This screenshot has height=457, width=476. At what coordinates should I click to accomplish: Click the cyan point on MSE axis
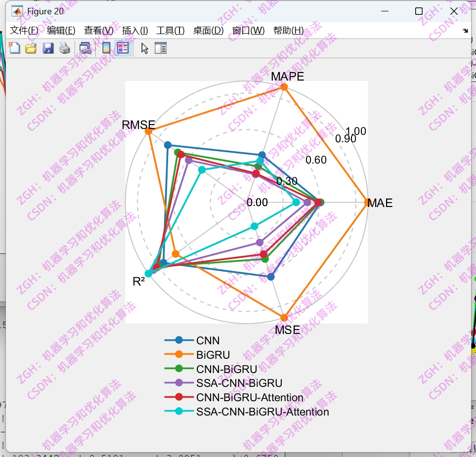pos(255,226)
